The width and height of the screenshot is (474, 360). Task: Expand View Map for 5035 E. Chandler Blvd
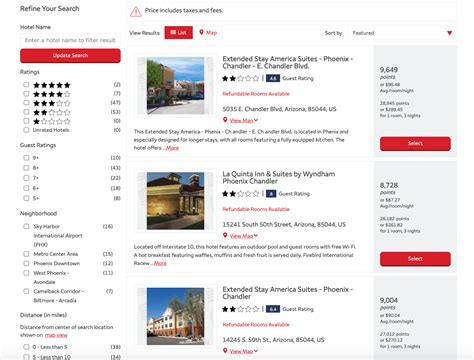[244, 121]
